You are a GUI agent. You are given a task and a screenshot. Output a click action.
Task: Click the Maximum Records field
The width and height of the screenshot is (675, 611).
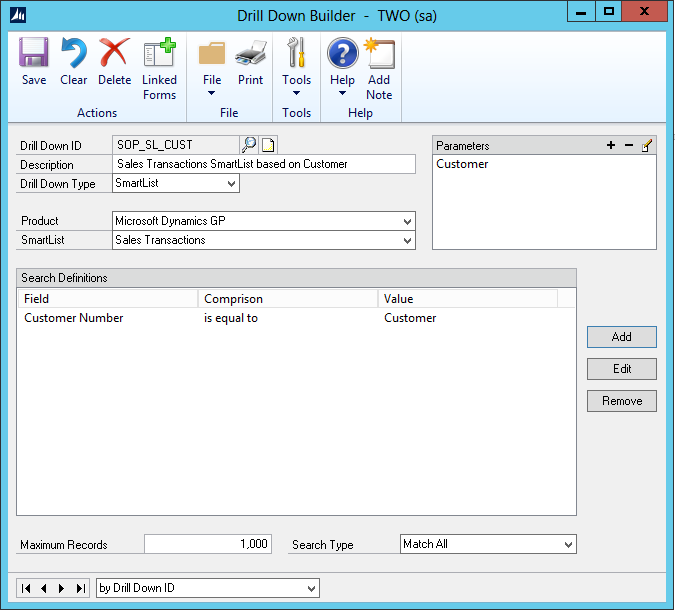point(208,544)
